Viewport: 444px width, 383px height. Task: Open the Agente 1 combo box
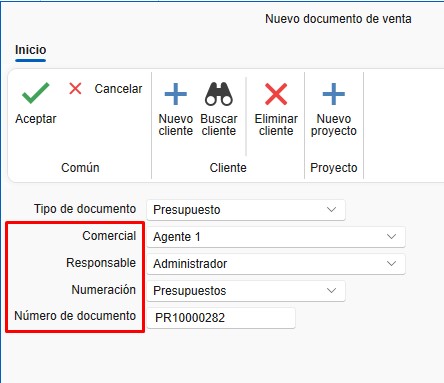[x=276, y=237]
